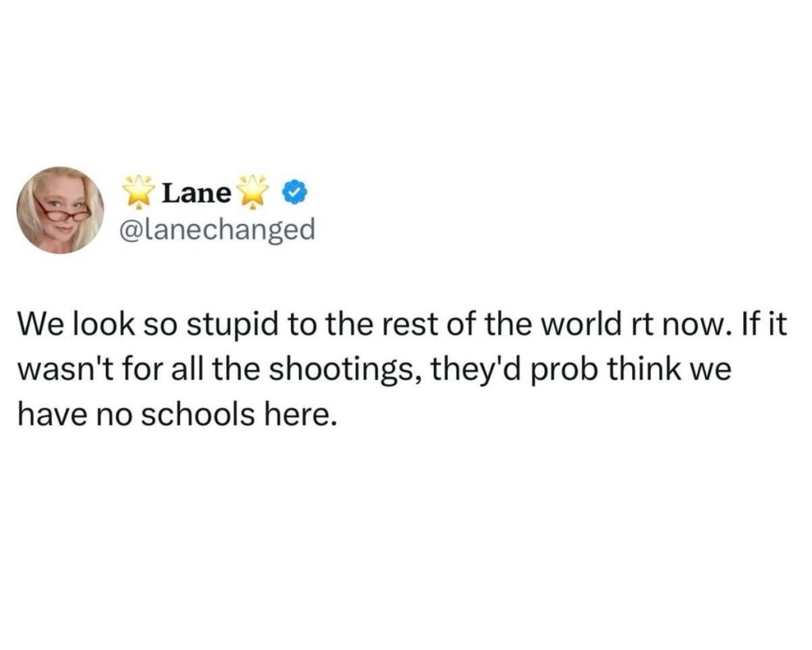Click the word "rest" in the tweet

[389, 325]
